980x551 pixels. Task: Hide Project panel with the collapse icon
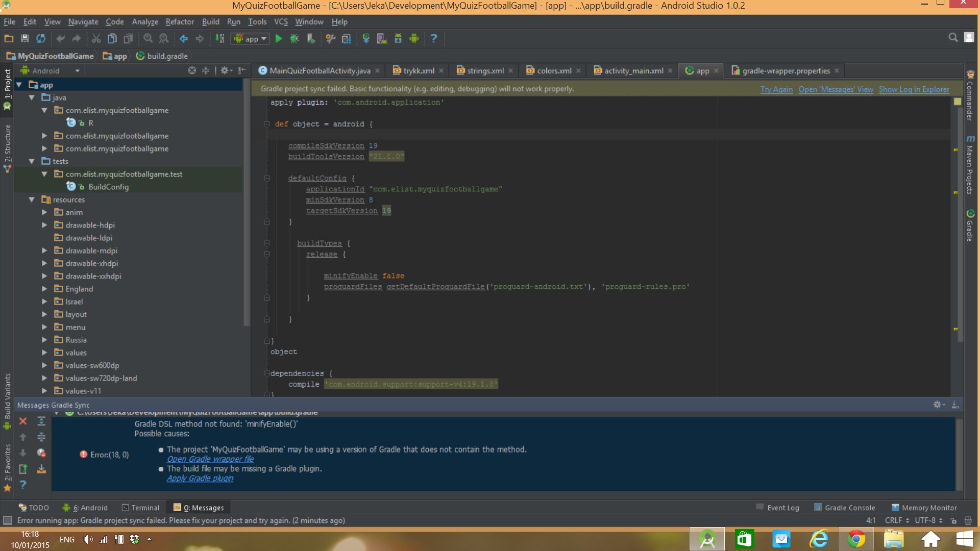point(242,71)
